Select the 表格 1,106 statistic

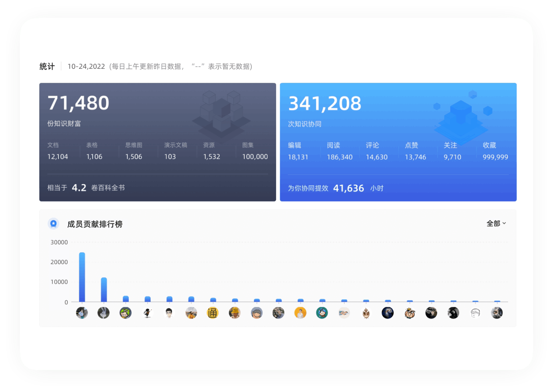[x=94, y=151]
